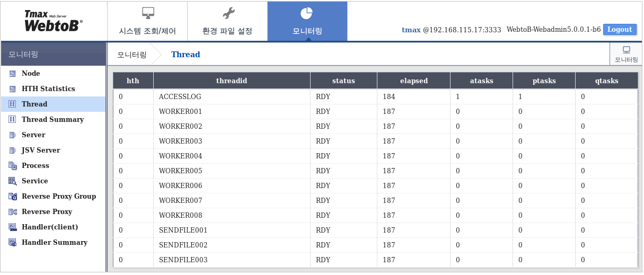Click the 모니터링 monitor icon at top right
644x275 pixels.
point(627,50)
